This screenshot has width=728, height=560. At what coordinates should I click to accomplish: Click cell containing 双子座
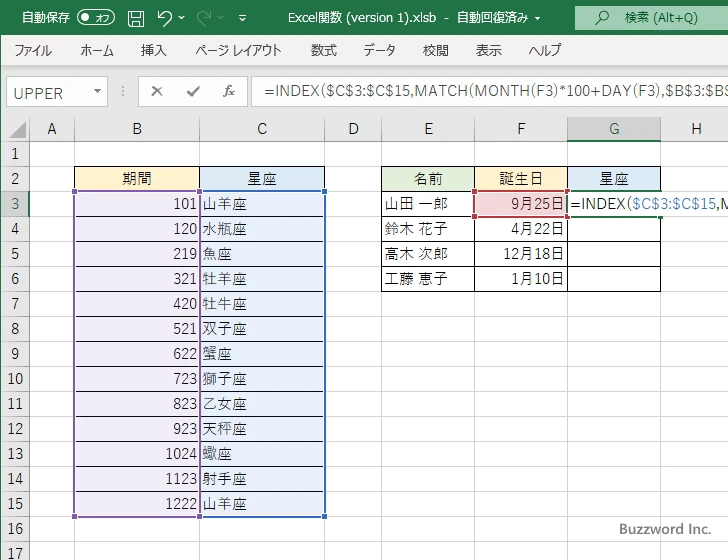point(262,329)
